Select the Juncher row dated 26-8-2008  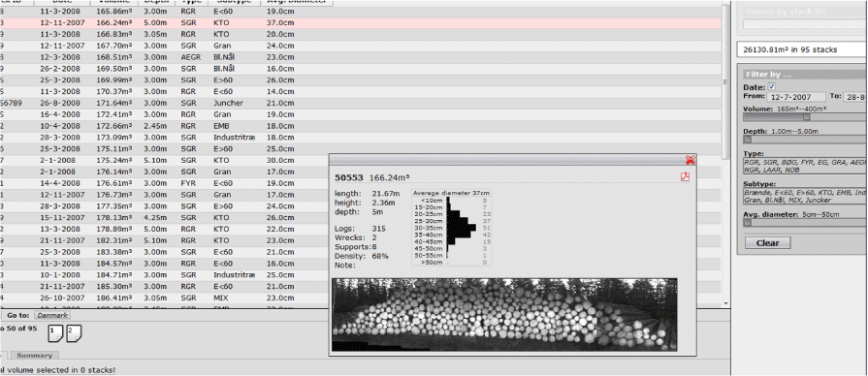point(361,103)
